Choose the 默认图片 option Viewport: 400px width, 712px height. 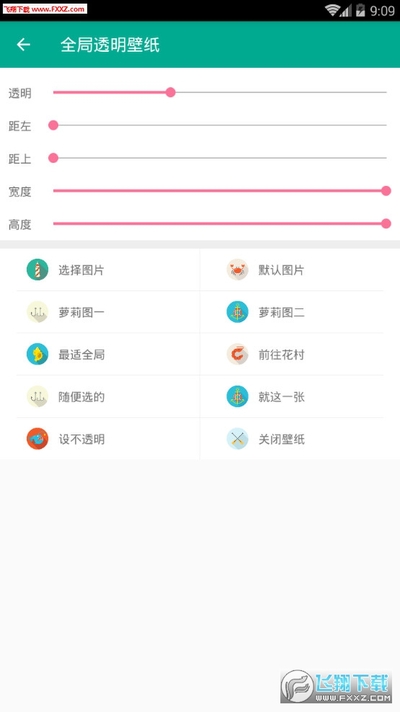tap(281, 270)
